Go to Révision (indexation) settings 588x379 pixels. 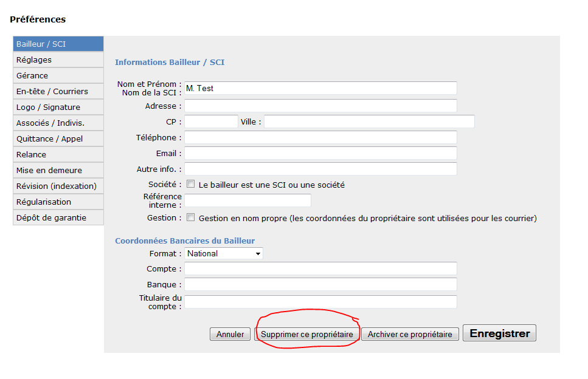[58, 186]
